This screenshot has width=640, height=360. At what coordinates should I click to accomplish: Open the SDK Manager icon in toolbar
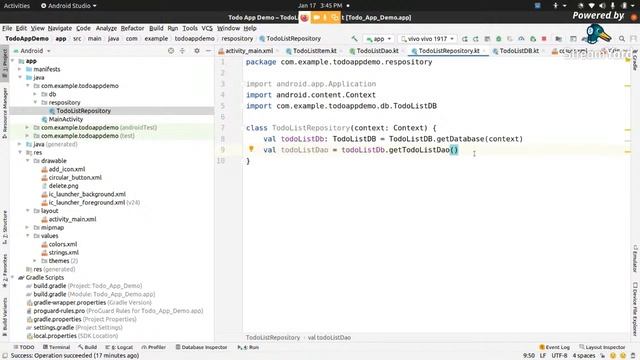pos(584,39)
